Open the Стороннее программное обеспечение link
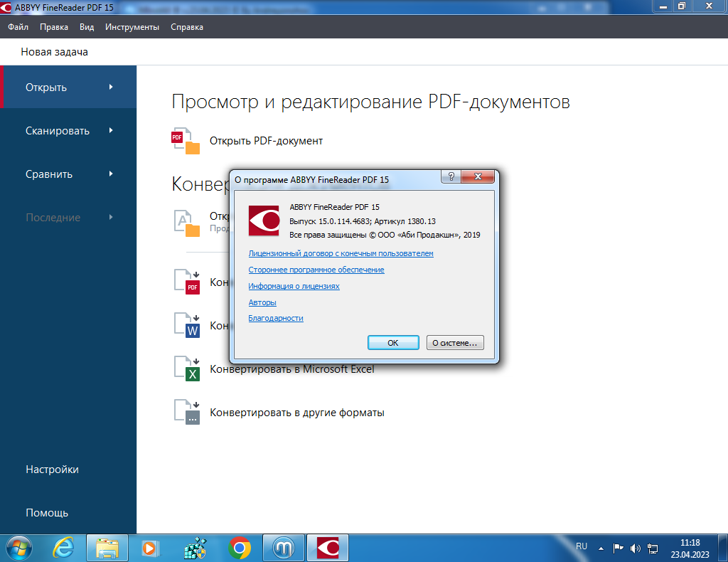 [316, 270]
